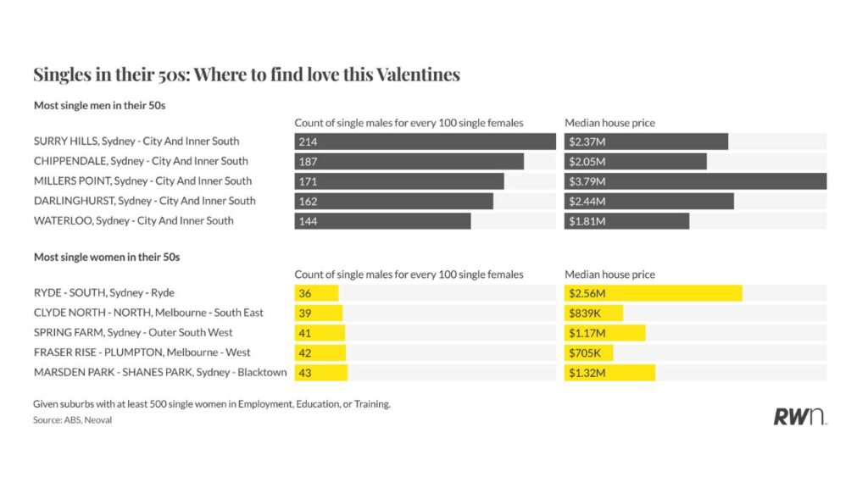Click the chart title about Singles in their 50s
Viewport: 868px width, 488px height.
(x=247, y=75)
